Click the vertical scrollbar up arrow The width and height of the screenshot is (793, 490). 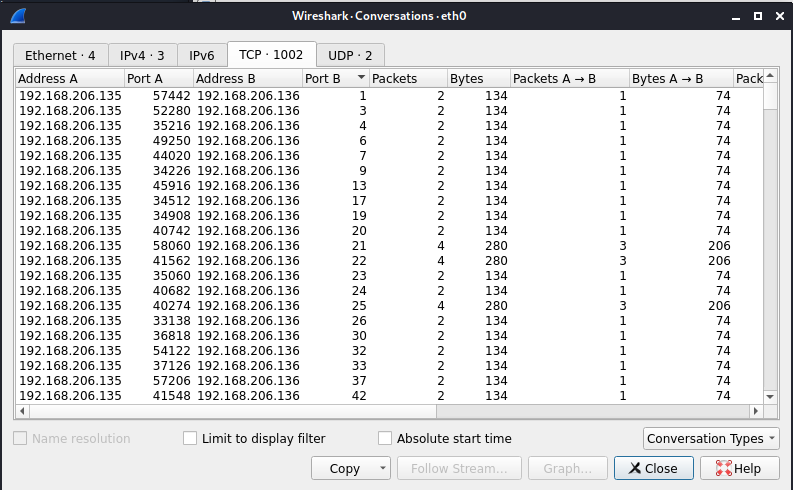coord(770,76)
